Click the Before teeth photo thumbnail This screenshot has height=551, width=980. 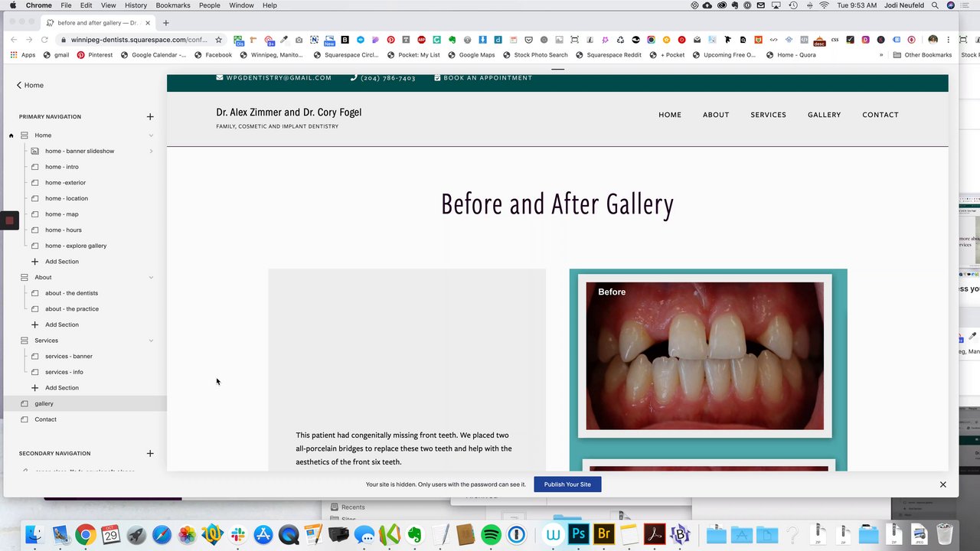click(705, 356)
